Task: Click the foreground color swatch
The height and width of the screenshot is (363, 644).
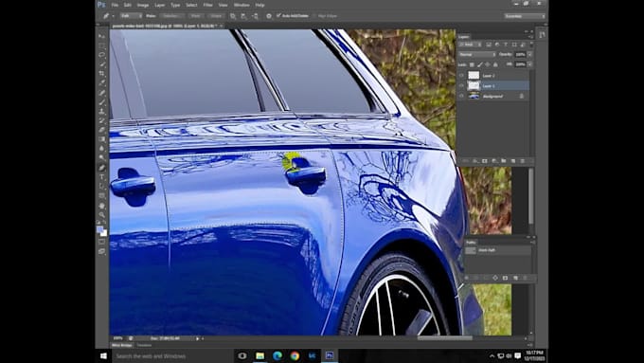Action: [99, 229]
